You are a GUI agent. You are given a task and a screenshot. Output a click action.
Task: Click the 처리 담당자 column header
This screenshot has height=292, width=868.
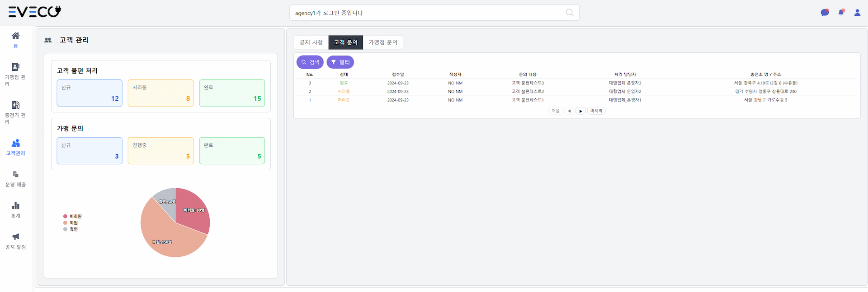coord(625,74)
